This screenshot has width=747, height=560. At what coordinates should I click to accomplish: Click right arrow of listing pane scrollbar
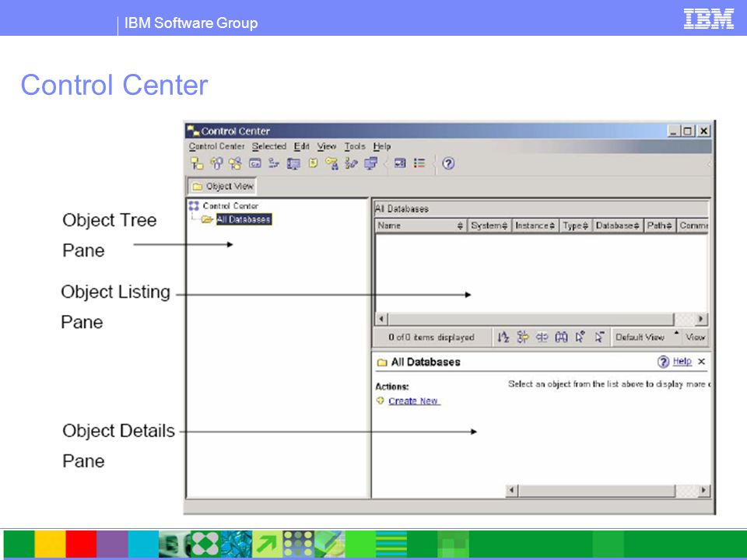(700, 319)
